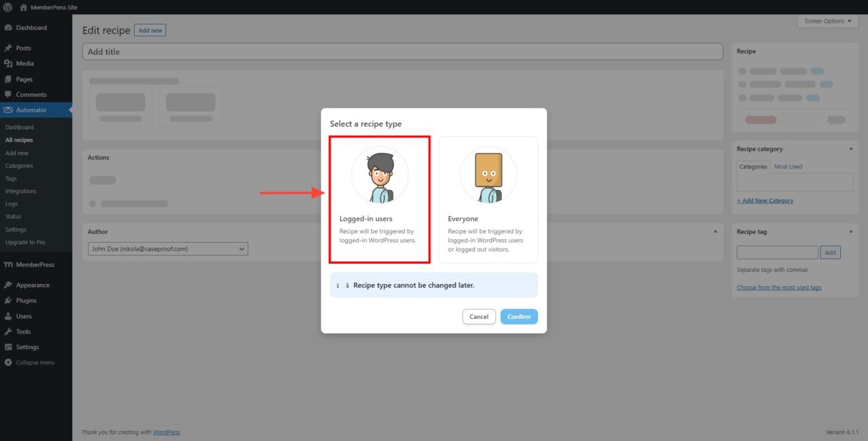The width and height of the screenshot is (868, 441).
Task: Open the Comments menu icon
Action: point(8,94)
